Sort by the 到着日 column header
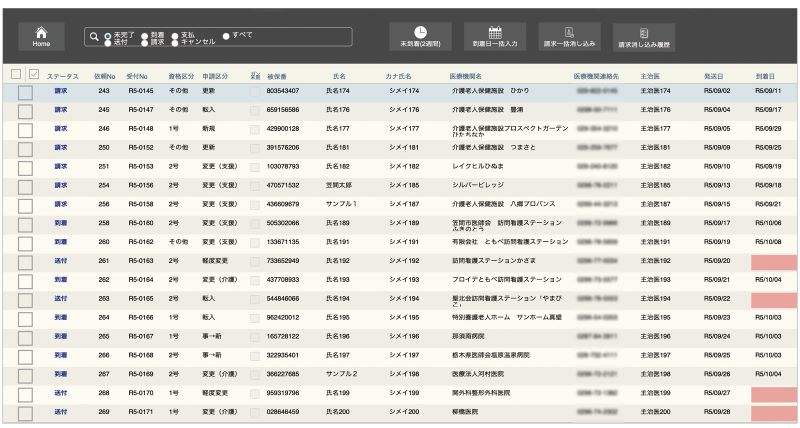 pyautogui.click(x=766, y=75)
